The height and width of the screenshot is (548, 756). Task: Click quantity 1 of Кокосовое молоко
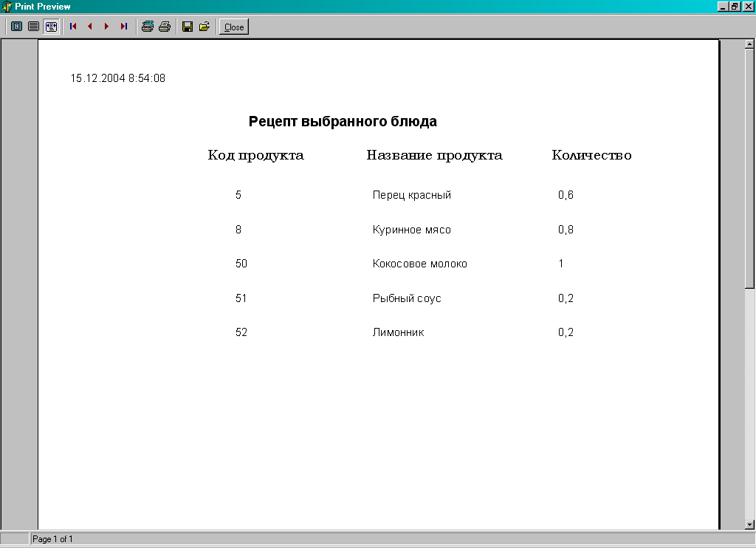(561, 264)
